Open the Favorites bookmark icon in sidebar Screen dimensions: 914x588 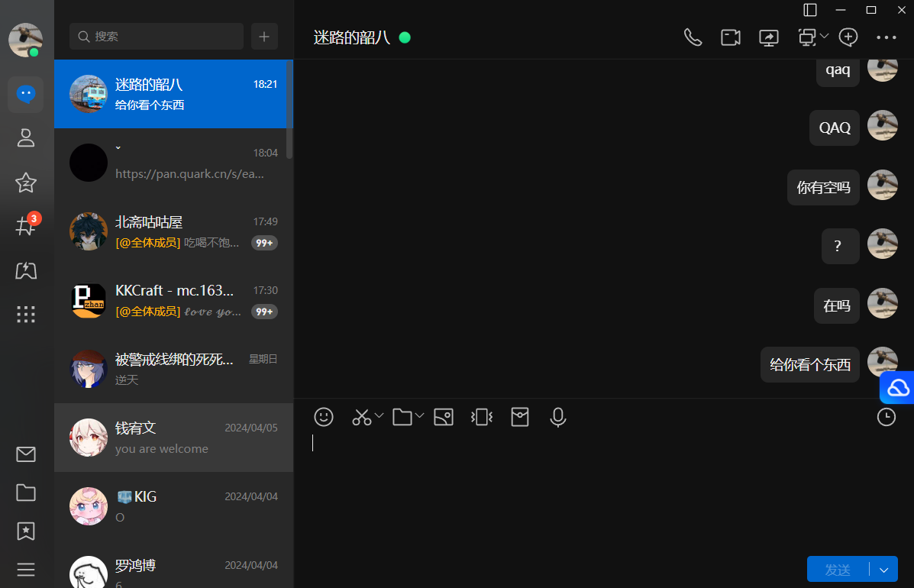(26, 531)
